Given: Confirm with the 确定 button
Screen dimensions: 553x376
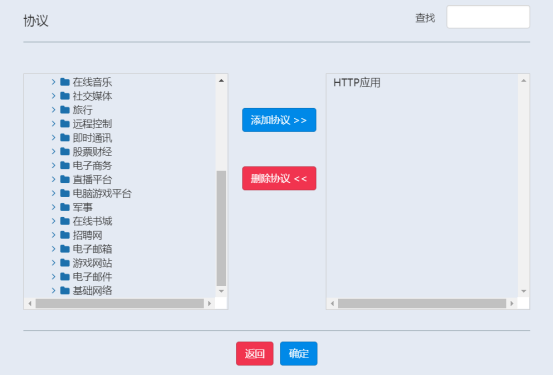Looking at the screenshot, I should pos(299,353).
